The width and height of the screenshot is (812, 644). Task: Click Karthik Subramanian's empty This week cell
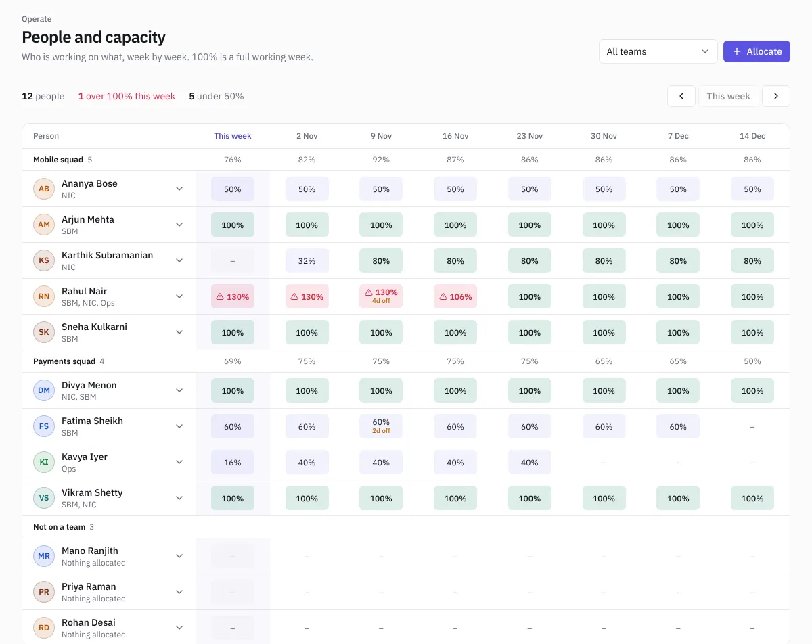tap(233, 260)
